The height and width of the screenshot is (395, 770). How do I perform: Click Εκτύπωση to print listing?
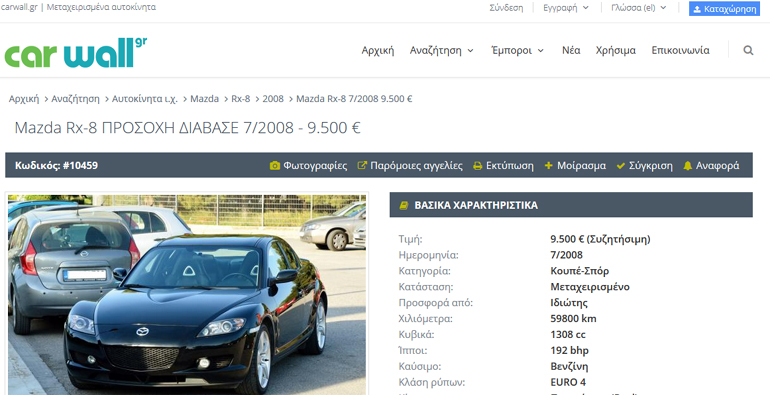click(x=503, y=166)
